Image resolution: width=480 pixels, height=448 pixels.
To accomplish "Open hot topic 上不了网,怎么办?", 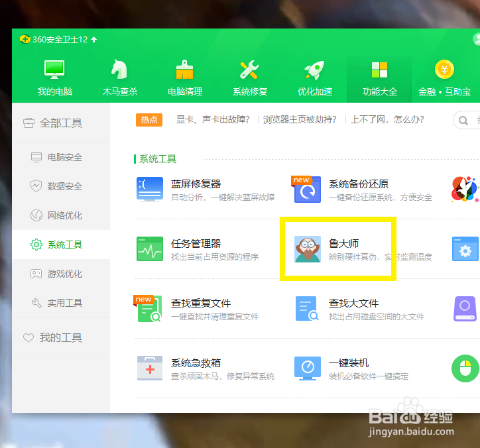I will click(387, 119).
